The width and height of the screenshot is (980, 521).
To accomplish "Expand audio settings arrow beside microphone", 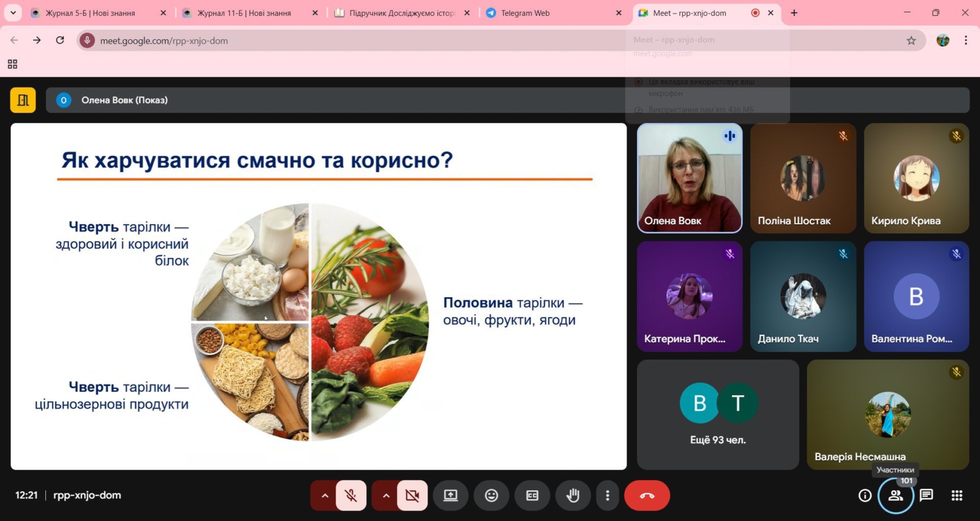I will tap(325, 495).
